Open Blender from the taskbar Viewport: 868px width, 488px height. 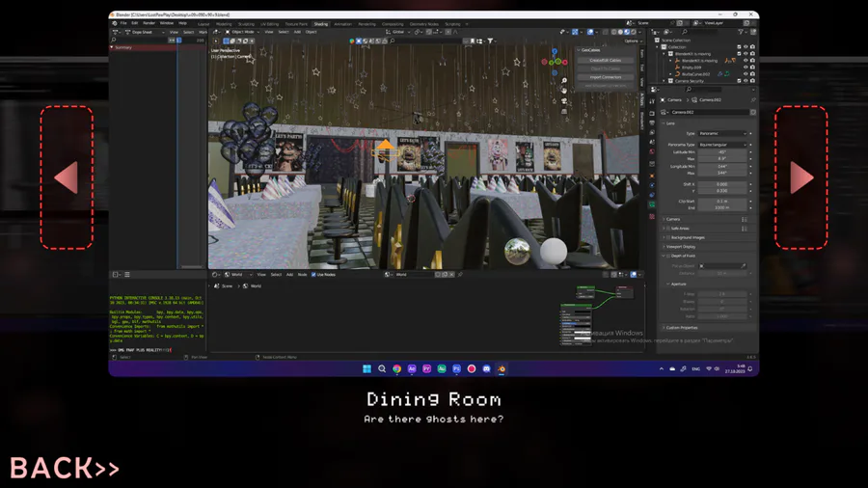click(502, 368)
